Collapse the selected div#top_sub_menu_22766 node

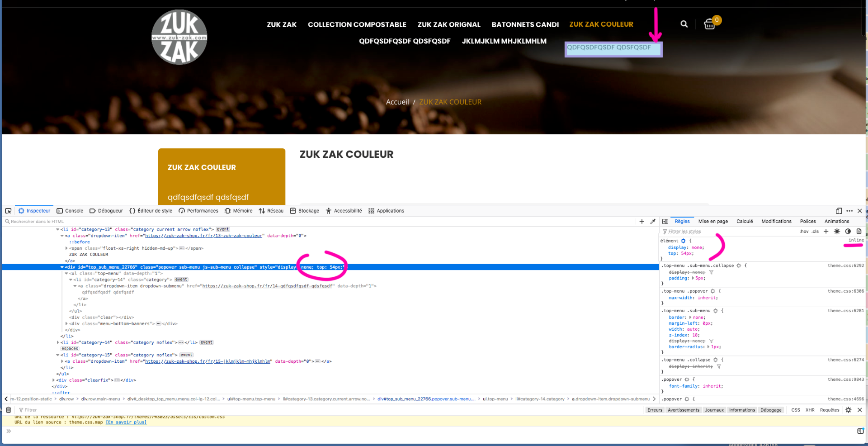tap(62, 267)
